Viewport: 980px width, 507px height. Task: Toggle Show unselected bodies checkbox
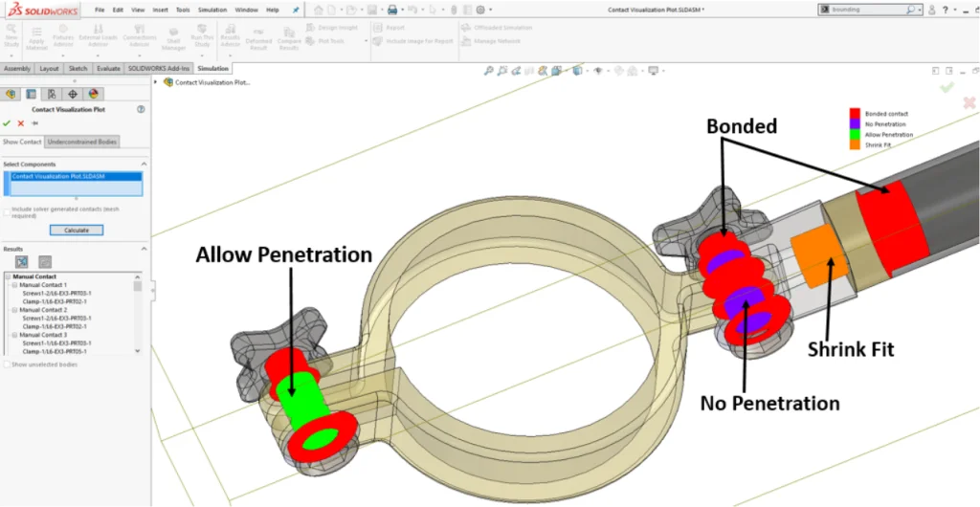7,364
